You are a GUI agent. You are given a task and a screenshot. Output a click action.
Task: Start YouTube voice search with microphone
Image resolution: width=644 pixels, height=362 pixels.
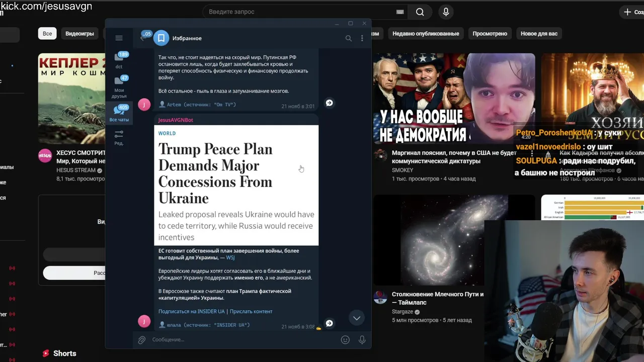(446, 12)
